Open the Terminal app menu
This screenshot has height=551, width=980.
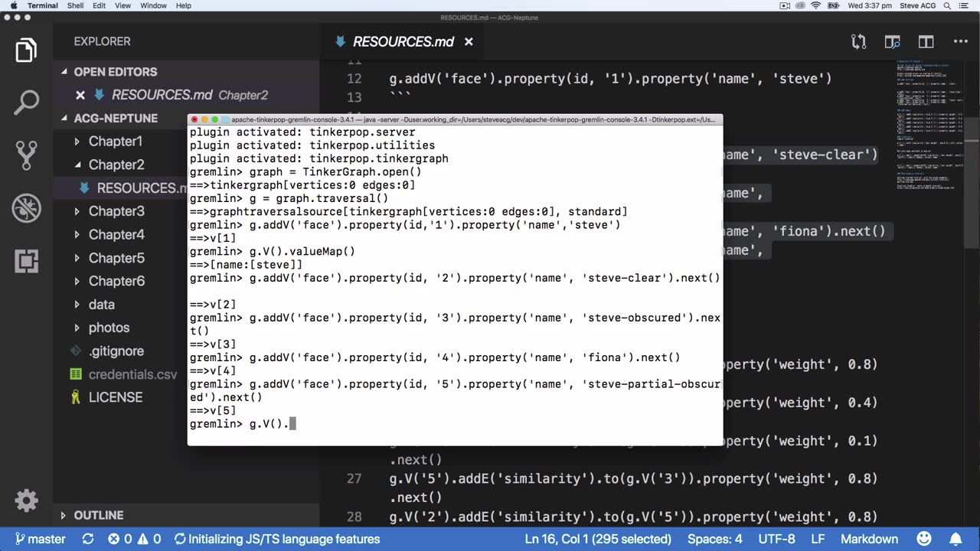click(x=43, y=5)
